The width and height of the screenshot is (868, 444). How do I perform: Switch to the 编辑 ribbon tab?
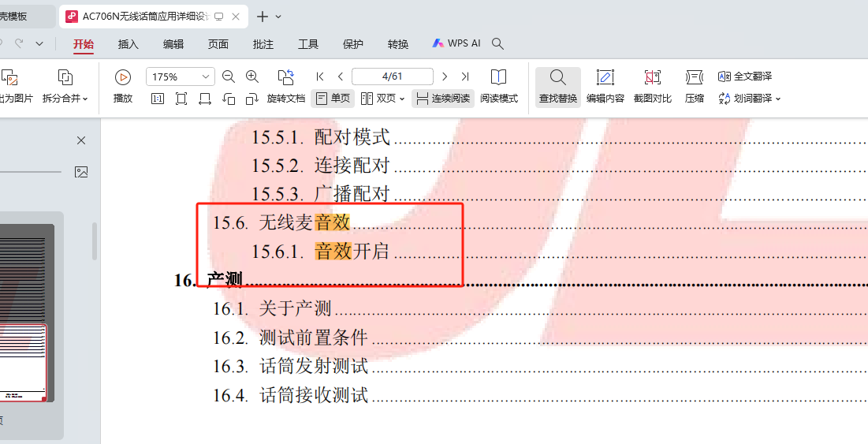point(173,44)
